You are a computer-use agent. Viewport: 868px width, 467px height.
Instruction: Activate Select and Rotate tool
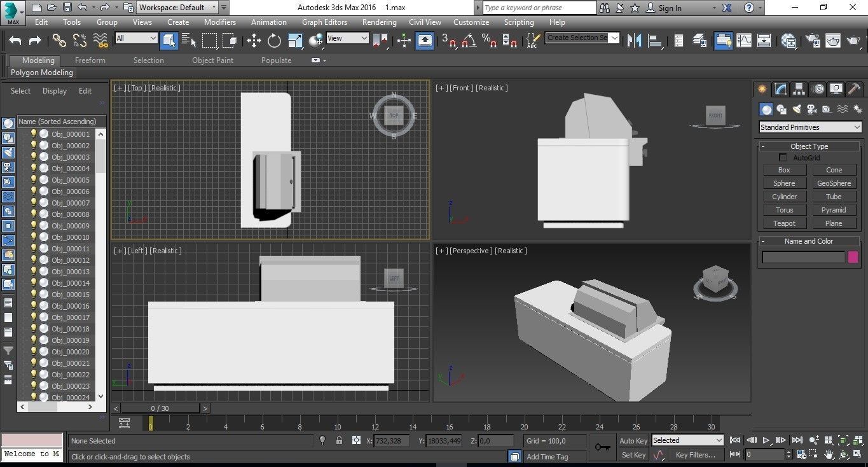pos(274,41)
